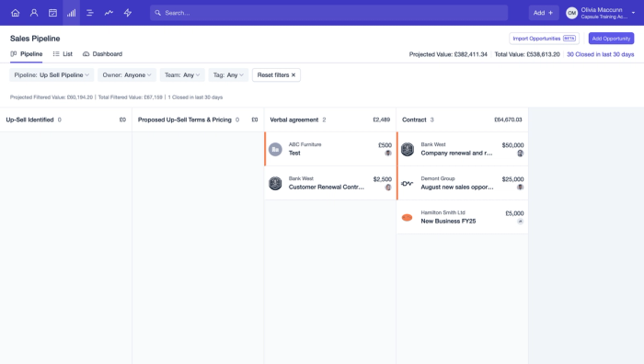Click the ABC Furniture company name
This screenshot has height=364, width=644.
click(x=305, y=144)
